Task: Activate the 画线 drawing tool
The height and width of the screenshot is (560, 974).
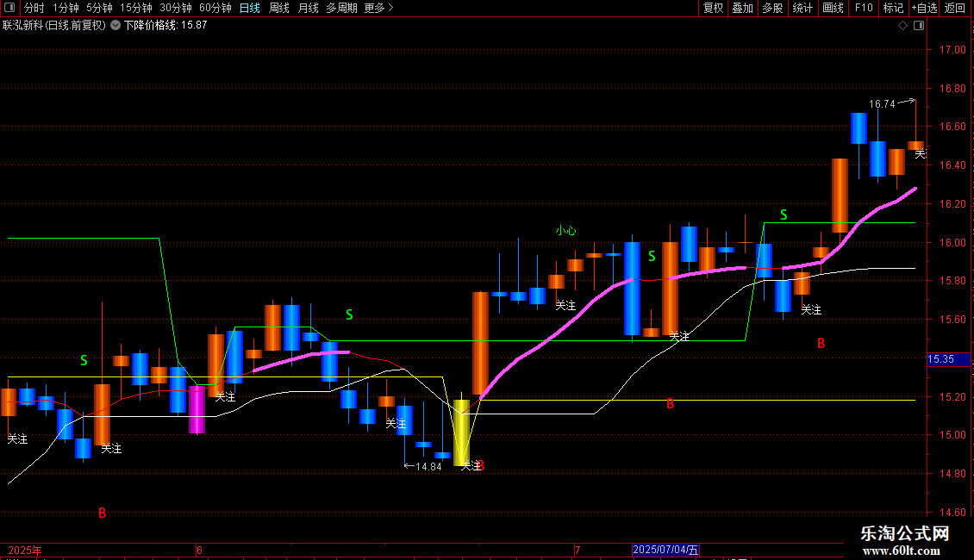Action: pos(833,8)
